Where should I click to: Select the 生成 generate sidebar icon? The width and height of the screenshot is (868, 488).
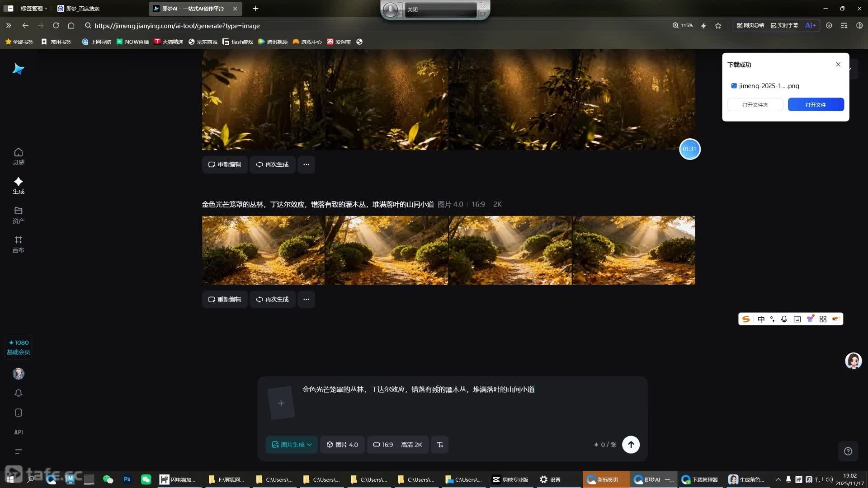(18, 185)
